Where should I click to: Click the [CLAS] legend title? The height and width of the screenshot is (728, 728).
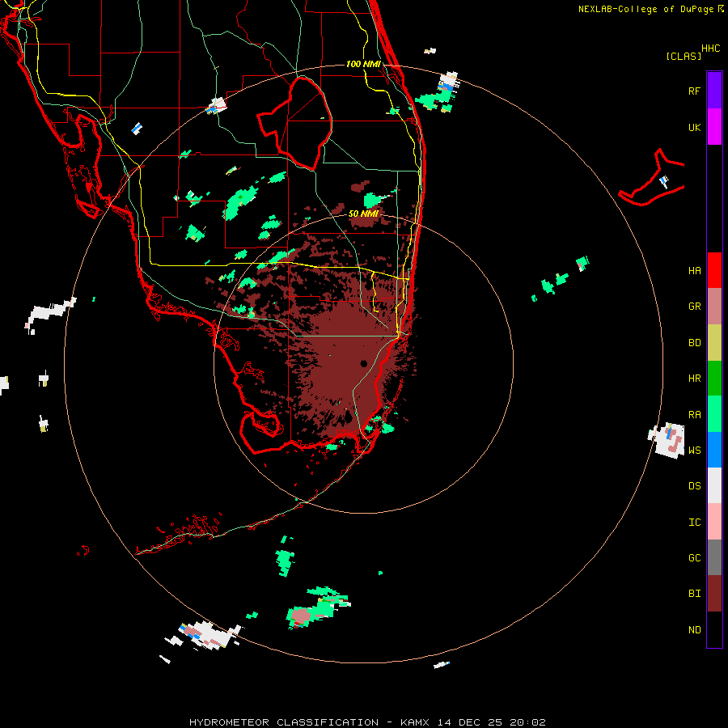click(684, 56)
